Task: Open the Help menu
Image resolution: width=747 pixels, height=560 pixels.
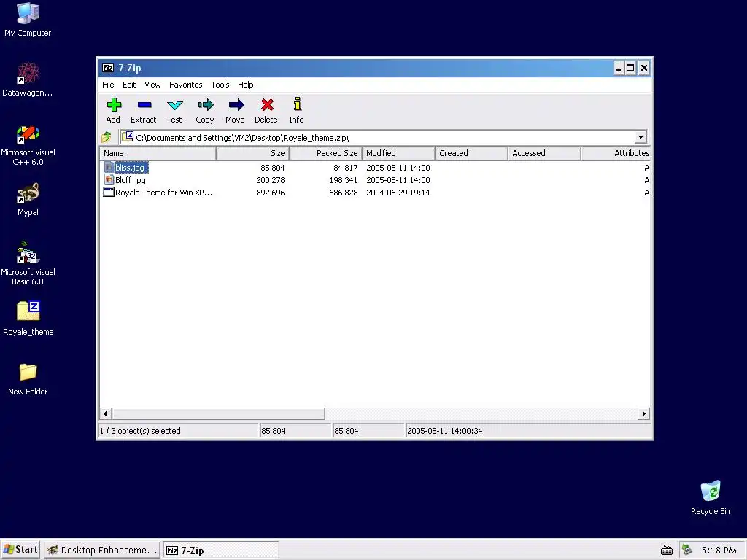Action: pyautogui.click(x=245, y=85)
